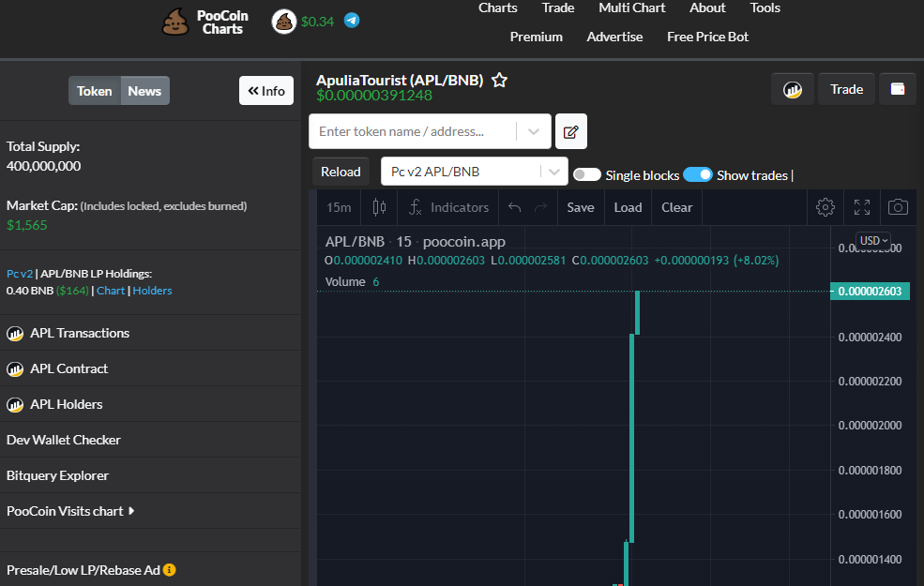Open the LP Holders link
This screenshot has width=924, height=586.
(x=153, y=291)
